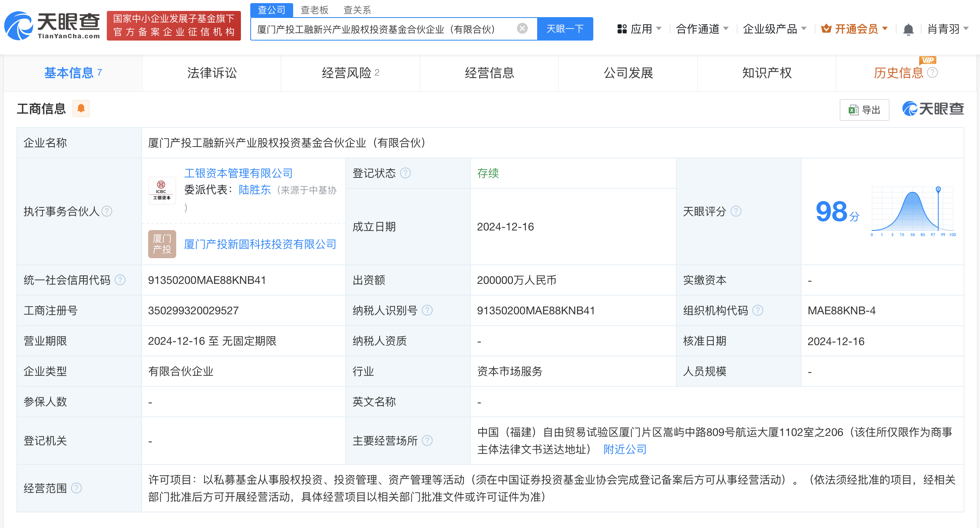Click help icon next to 天眼评分
Viewport: 980px width, 528px height.
[x=736, y=211]
